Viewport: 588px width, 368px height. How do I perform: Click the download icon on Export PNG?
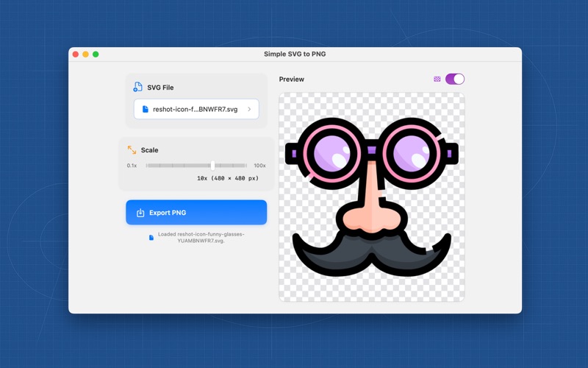(x=140, y=213)
